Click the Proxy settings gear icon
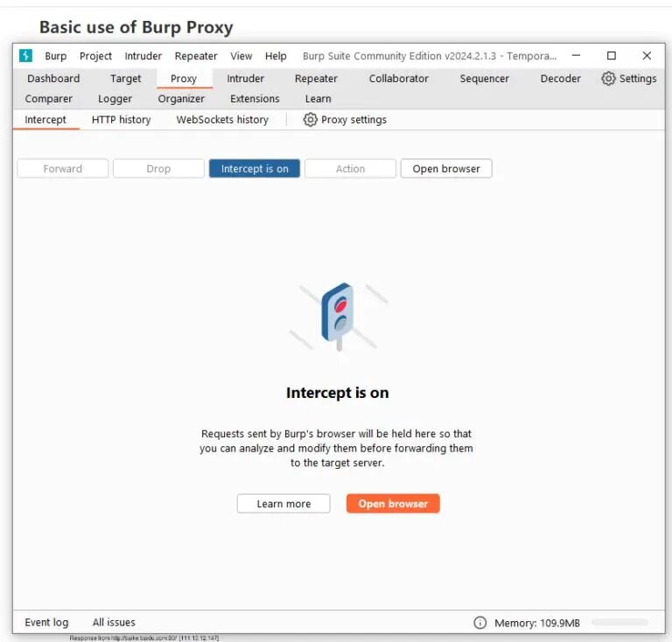The height and width of the screenshot is (642, 672). [x=310, y=120]
